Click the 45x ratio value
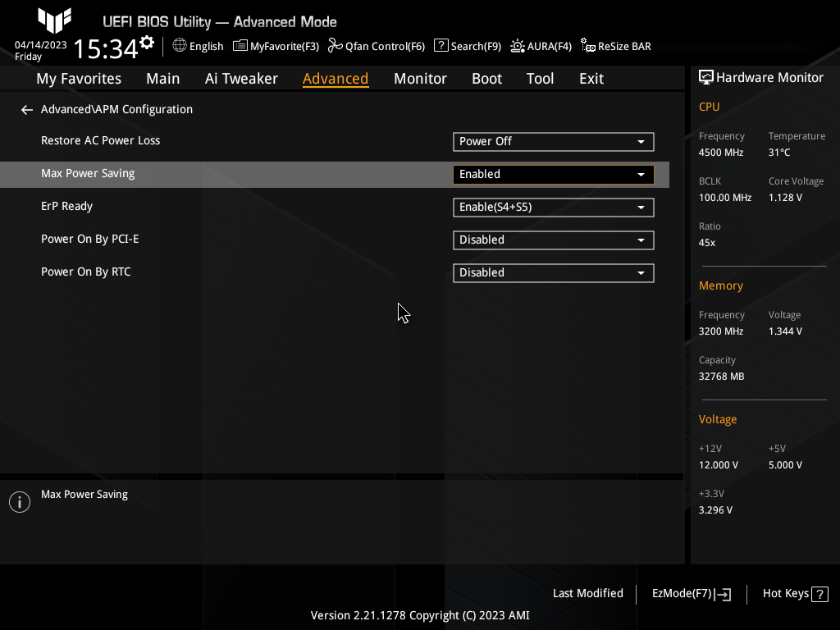840x630 pixels. [706, 243]
